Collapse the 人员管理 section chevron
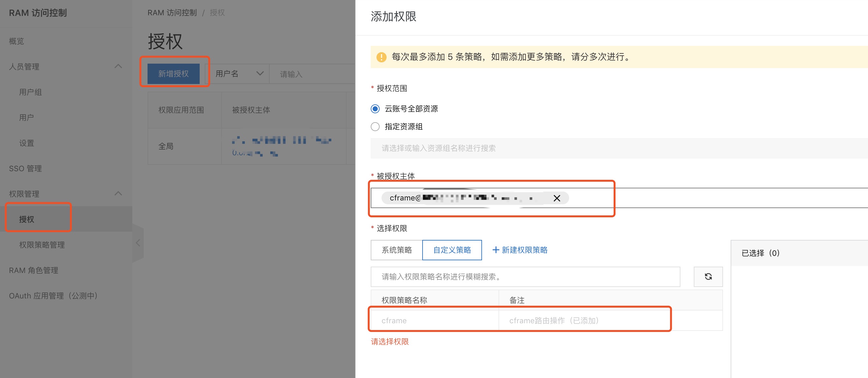The image size is (868, 378). pyautogui.click(x=118, y=66)
